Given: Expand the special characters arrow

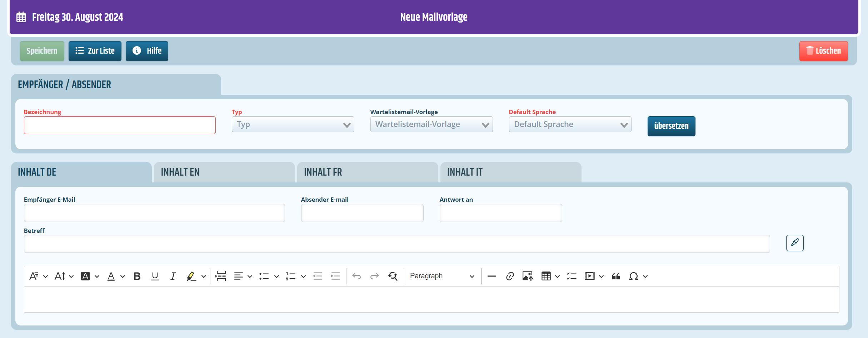Looking at the screenshot, I should point(645,276).
